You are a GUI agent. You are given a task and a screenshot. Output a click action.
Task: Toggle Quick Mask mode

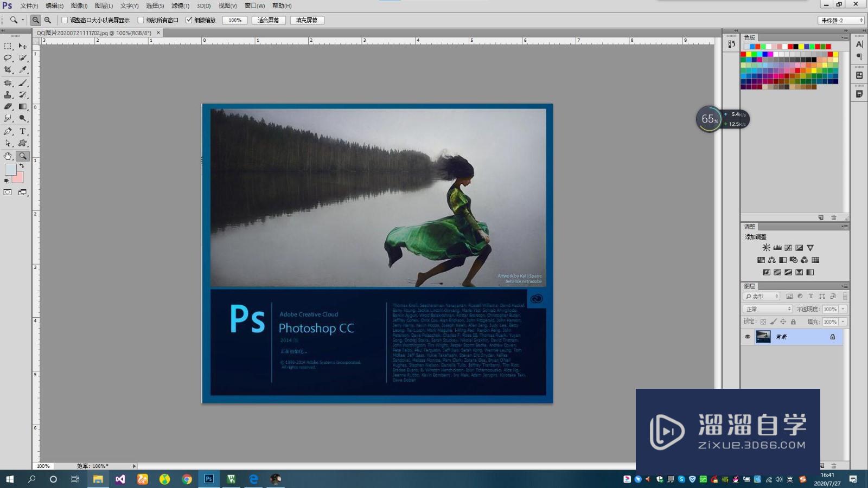[8, 192]
